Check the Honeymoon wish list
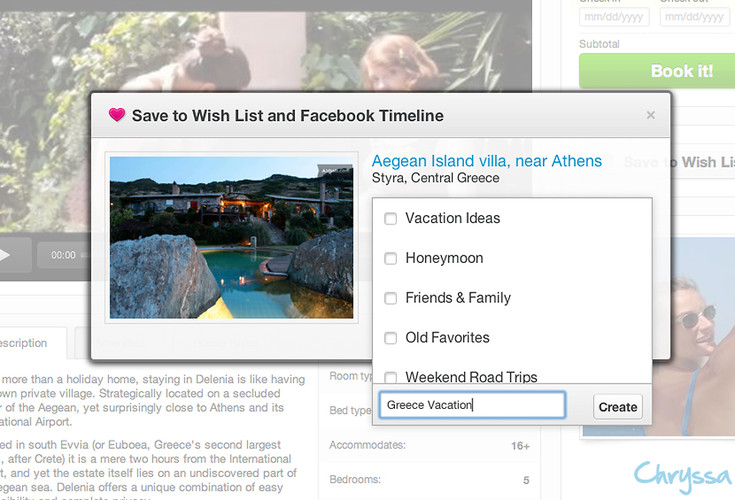Image resolution: width=735 pixels, height=500 pixels. click(391, 258)
